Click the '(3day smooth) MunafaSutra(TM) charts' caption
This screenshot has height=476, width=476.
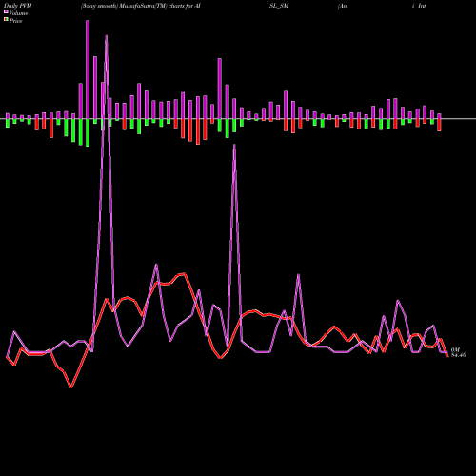click(x=133, y=6)
